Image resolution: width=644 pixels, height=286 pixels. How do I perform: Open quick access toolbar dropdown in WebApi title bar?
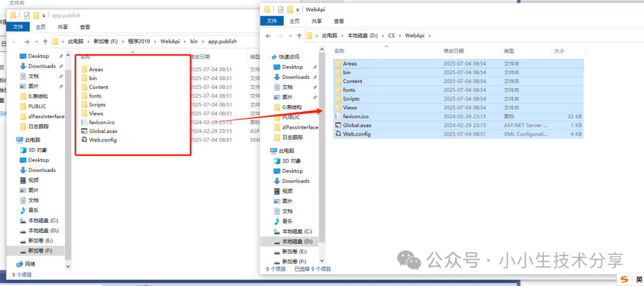click(x=298, y=10)
